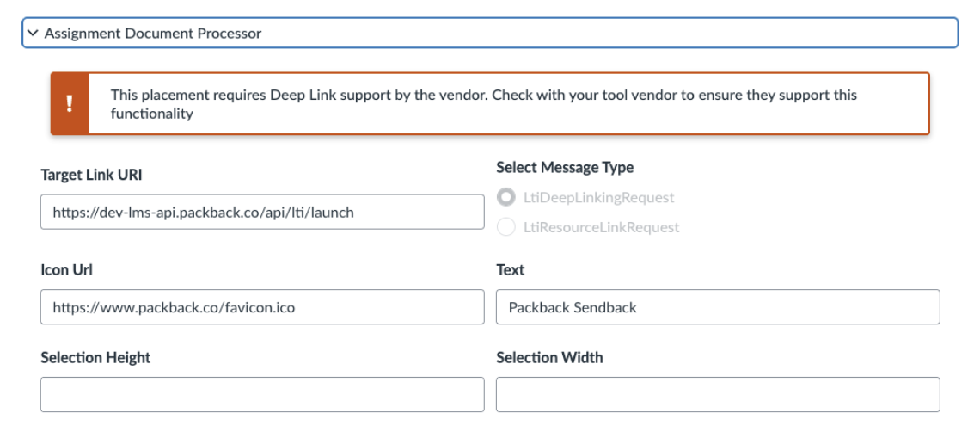Click the orange exclamation warning icon
Screen dimensions: 980x432
tap(70, 103)
